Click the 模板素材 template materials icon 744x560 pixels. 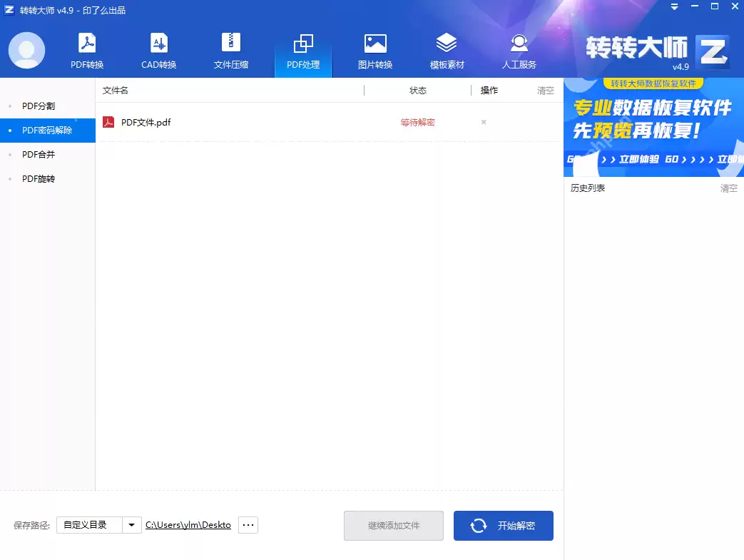(447, 50)
